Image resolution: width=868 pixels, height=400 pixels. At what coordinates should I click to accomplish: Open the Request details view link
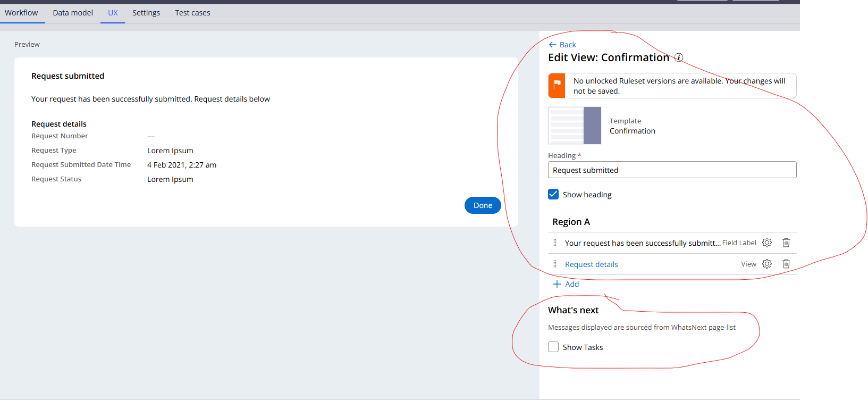(x=591, y=264)
